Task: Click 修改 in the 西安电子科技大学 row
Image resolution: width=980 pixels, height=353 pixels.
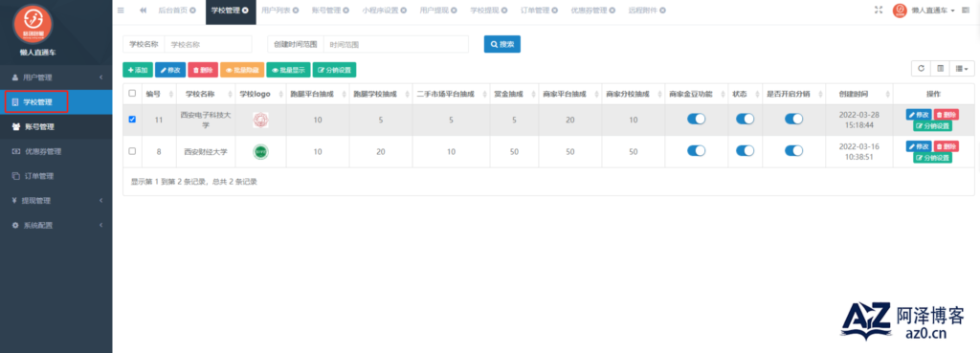Action: tap(919, 115)
